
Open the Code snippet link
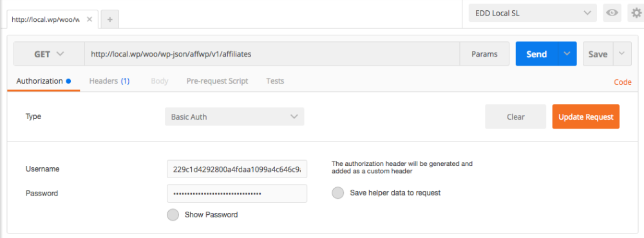(623, 82)
